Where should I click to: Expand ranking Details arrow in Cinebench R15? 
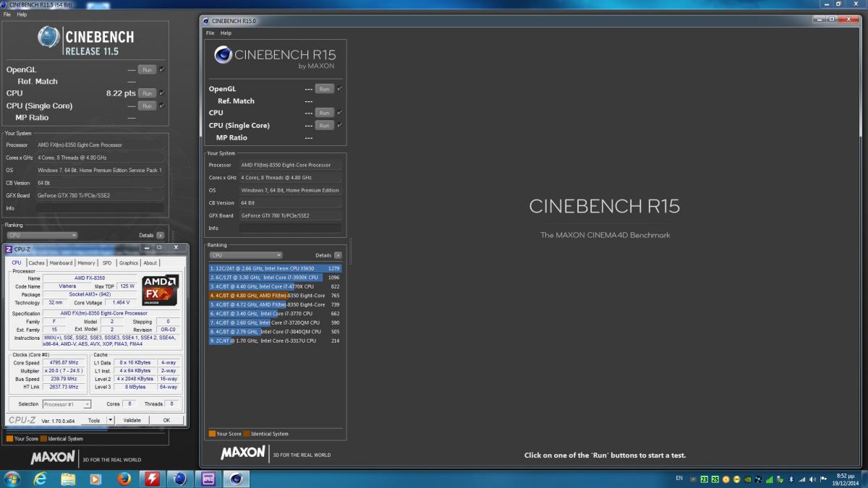(x=338, y=255)
